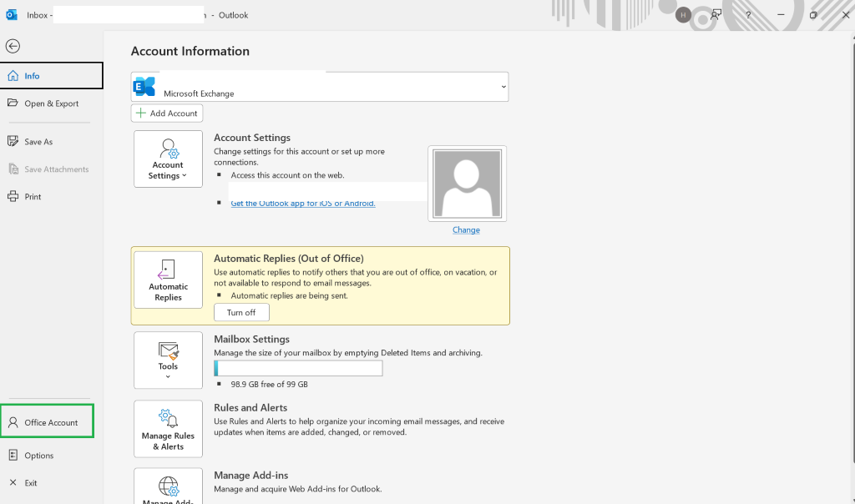Image resolution: width=855 pixels, height=504 pixels.
Task: Restore down the Outlook window
Action: [x=813, y=15]
